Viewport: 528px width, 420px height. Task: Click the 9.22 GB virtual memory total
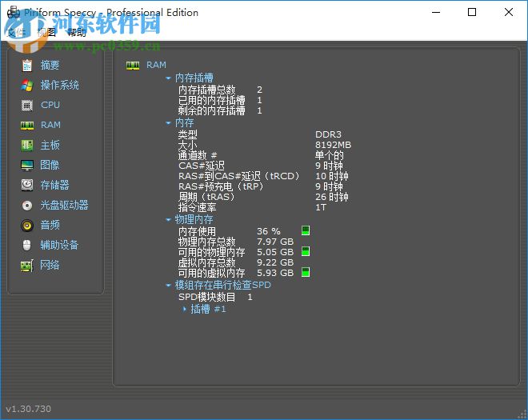(275, 262)
